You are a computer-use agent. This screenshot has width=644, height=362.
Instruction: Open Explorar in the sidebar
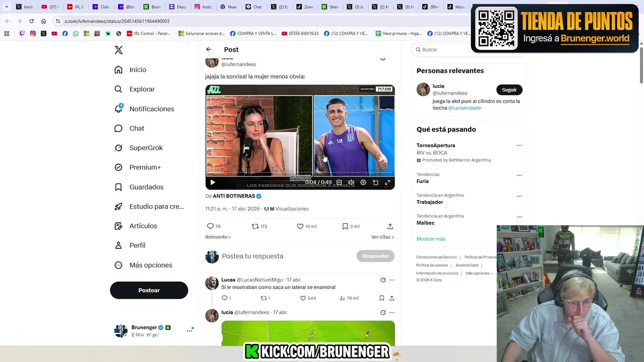tap(135, 89)
